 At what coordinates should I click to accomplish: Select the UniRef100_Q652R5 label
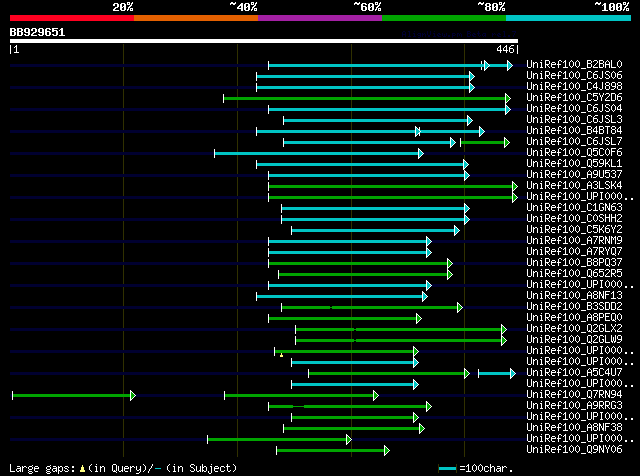click(574, 274)
